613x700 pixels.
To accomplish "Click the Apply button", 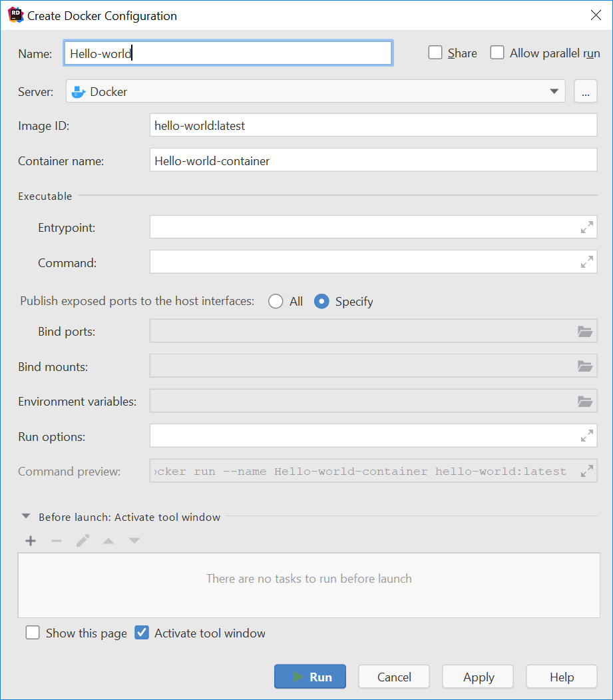I will click(478, 677).
